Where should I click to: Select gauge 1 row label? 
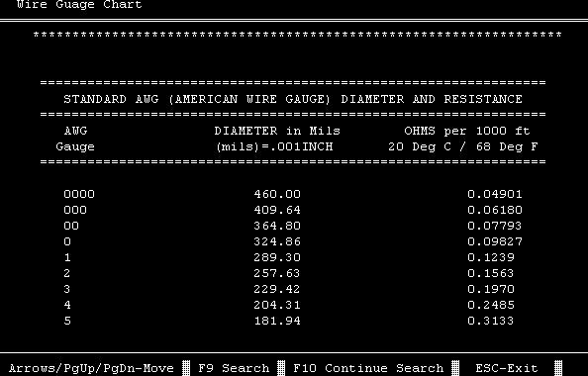67,257
